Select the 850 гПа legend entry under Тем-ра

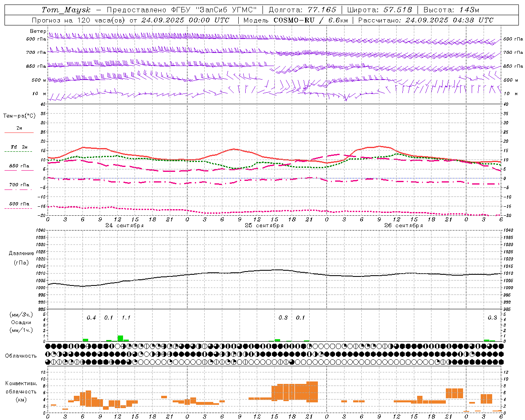click(x=19, y=166)
